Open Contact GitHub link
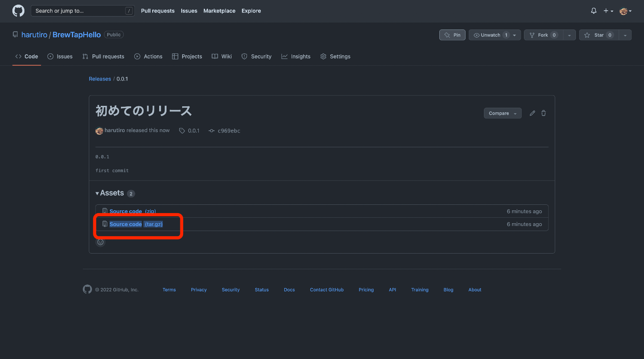Viewport: 644px width, 359px height. 327,290
